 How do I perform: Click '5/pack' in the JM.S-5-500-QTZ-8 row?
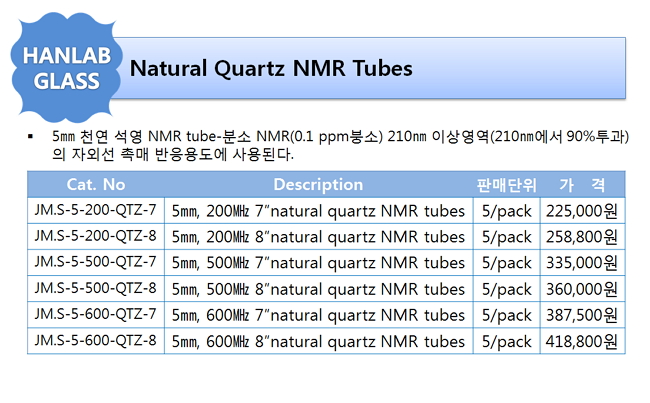507,290
